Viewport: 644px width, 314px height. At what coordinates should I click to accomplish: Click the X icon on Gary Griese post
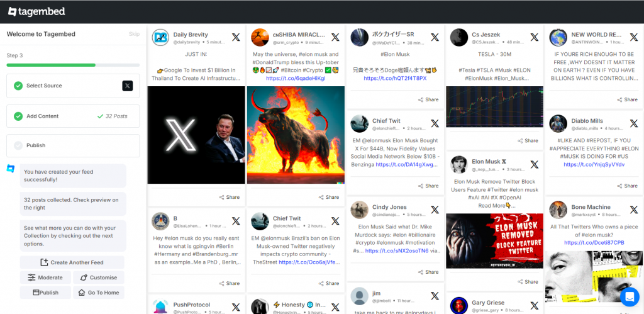coord(534,305)
